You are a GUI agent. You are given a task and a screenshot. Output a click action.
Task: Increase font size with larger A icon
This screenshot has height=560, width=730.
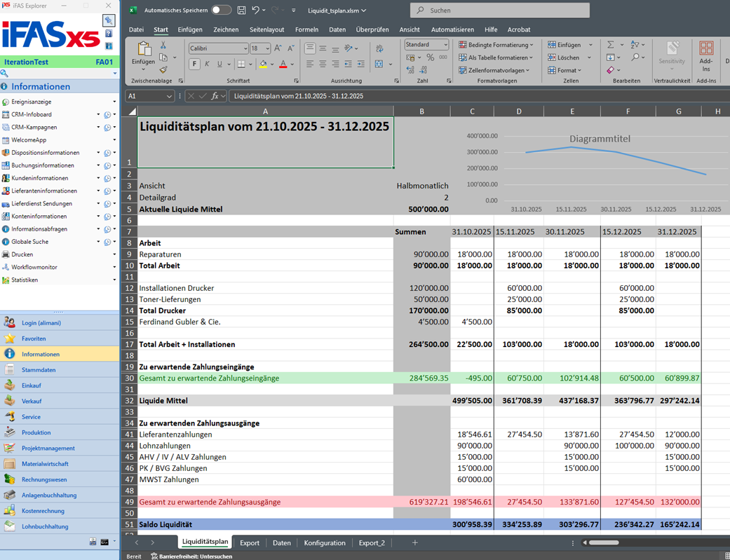tap(278, 48)
